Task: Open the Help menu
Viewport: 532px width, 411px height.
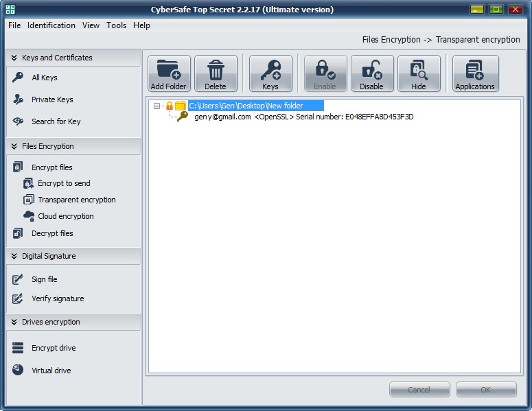Action: point(141,25)
